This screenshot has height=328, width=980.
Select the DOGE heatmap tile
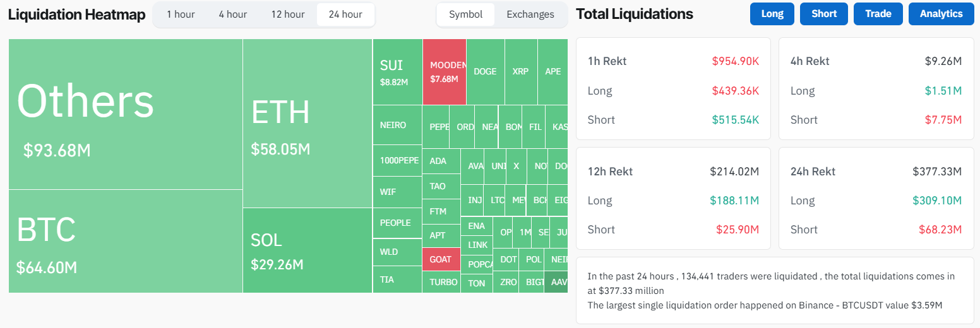(485, 72)
